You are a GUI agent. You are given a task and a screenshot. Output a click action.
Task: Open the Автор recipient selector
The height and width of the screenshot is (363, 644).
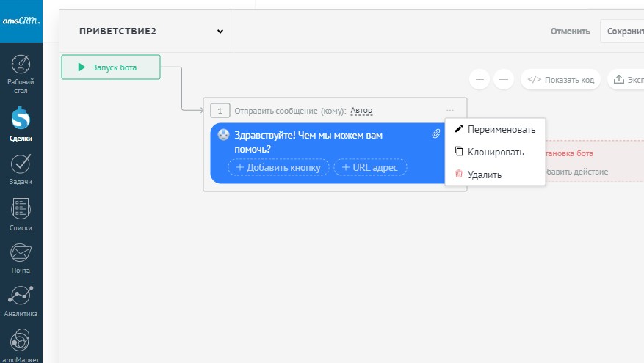pyautogui.click(x=361, y=111)
